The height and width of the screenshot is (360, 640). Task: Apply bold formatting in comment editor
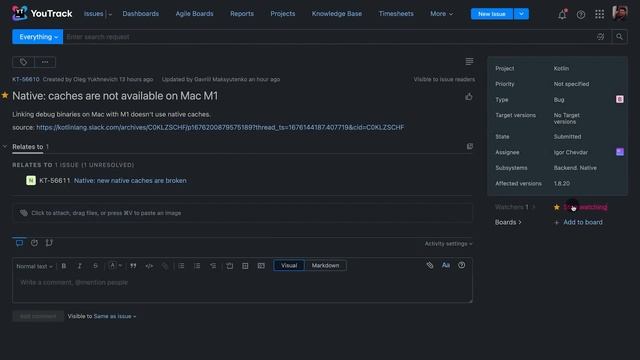[64, 266]
